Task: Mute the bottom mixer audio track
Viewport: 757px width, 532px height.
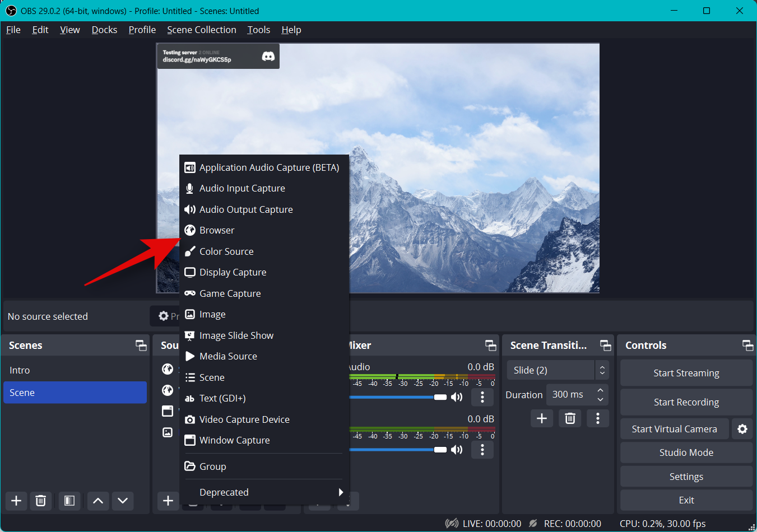Action: pyautogui.click(x=457, y=450)
